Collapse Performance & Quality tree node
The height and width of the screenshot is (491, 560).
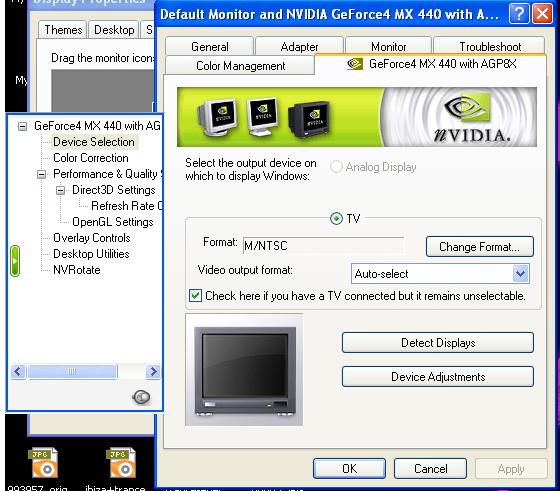click(x=41, y=174)
